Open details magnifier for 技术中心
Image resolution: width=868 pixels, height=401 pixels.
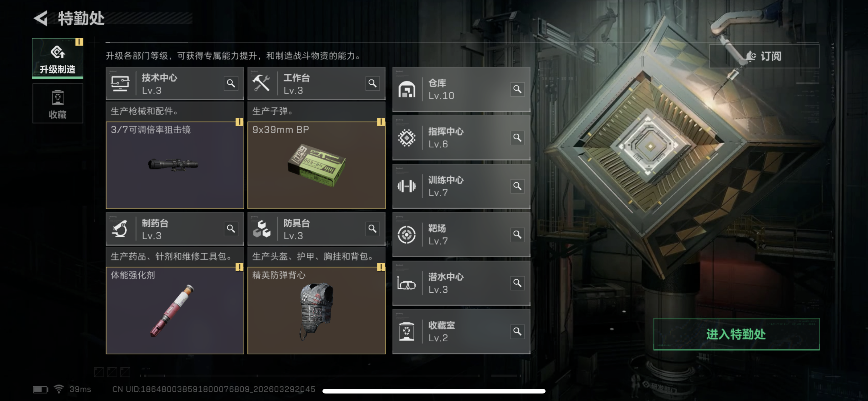pos(231,83)
